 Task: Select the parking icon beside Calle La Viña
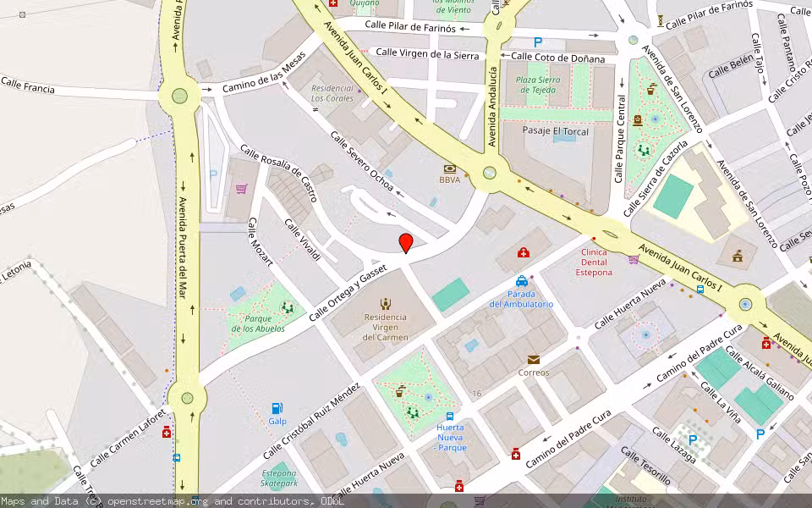click(760, 433)
